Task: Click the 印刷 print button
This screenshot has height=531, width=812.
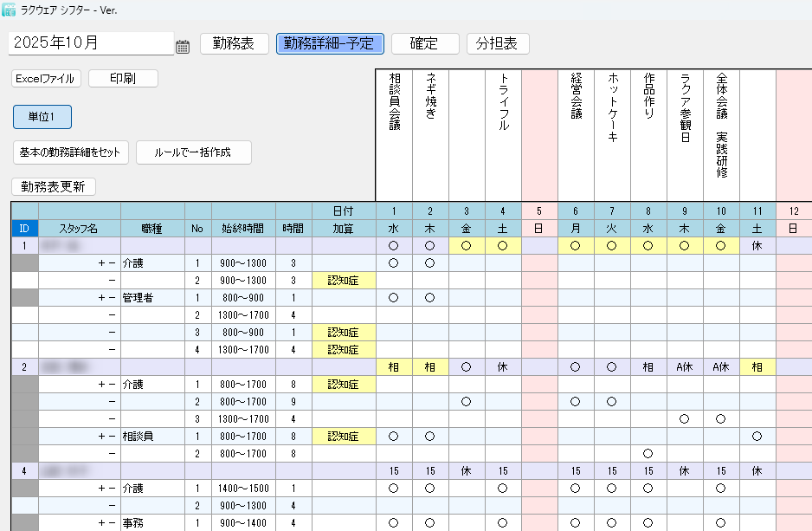Action: click(123, 79)
